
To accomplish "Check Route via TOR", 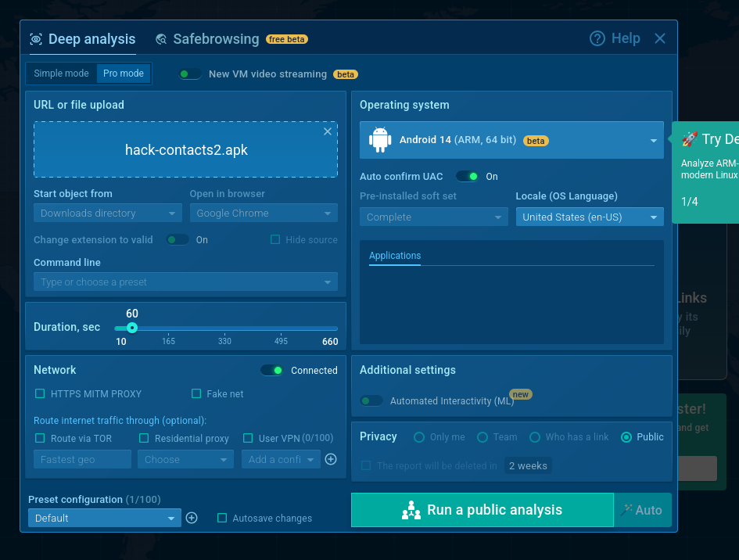I will (40, 439).
